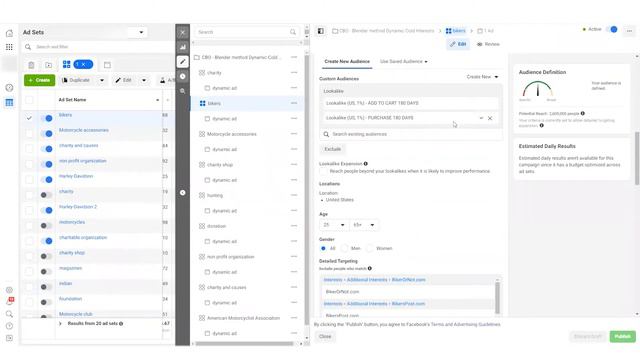
Task: Open the settings gear in left sidebar
Action: [x=9, y=290]
